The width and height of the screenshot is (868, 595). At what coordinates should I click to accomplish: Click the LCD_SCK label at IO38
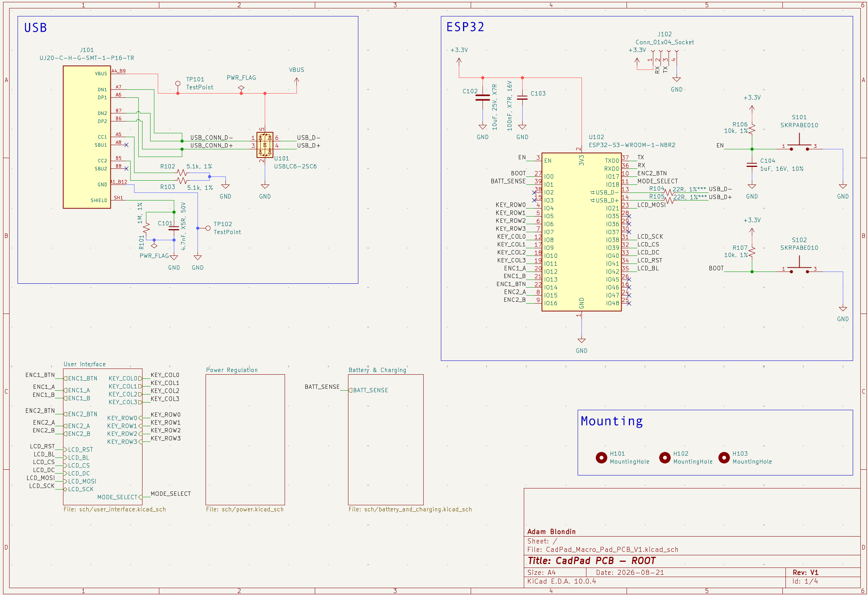click(650, 236)
